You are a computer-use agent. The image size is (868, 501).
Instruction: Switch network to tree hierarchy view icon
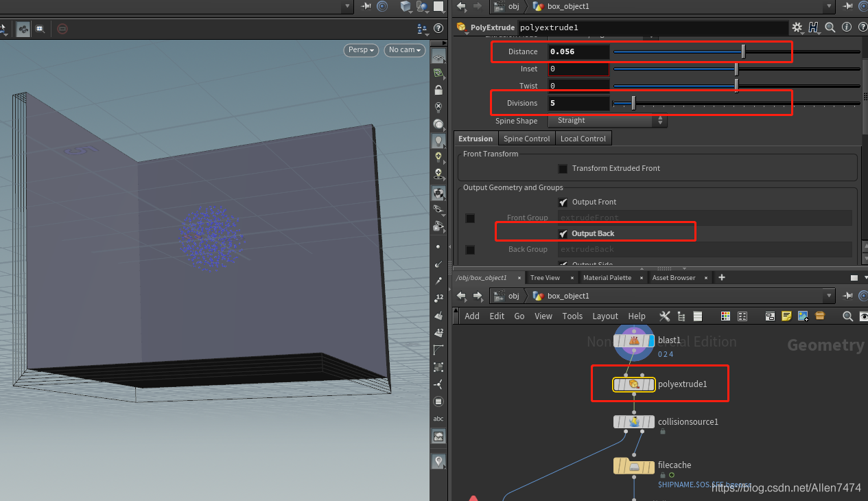tap(681, 316)
